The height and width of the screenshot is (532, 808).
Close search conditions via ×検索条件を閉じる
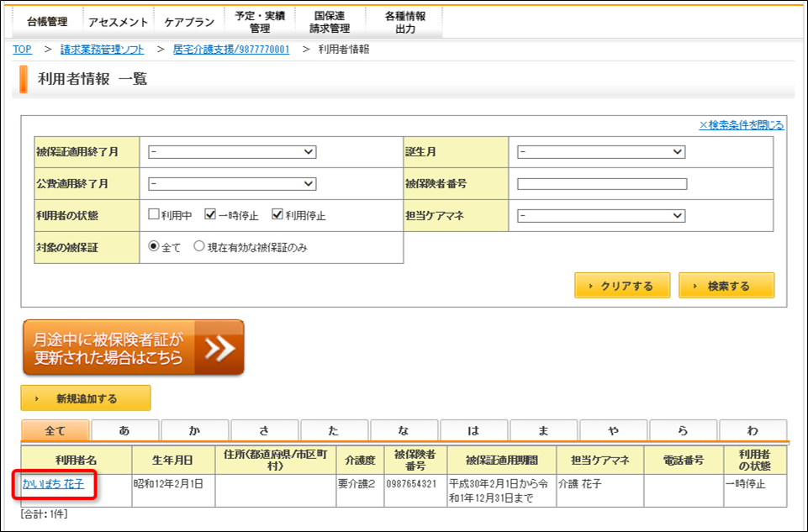(742, 125)
